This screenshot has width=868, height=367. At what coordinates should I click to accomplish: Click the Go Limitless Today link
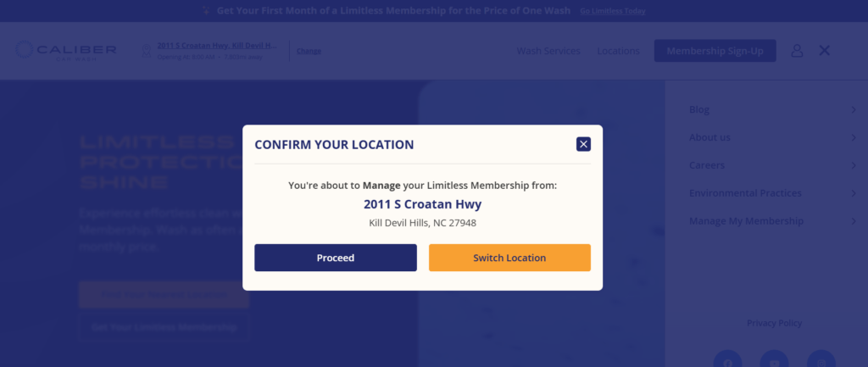(613, 11)
